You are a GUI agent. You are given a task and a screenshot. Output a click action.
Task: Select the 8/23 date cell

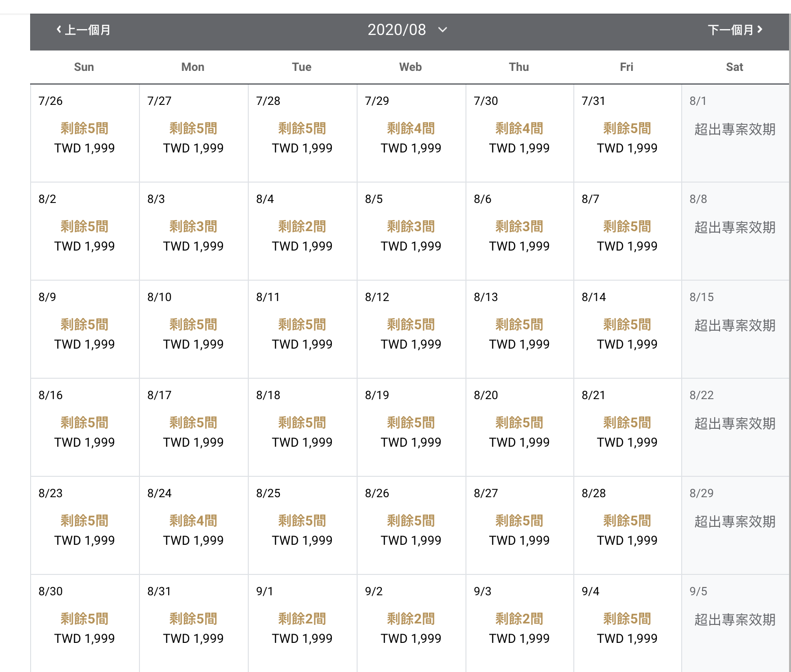(85, 526)
